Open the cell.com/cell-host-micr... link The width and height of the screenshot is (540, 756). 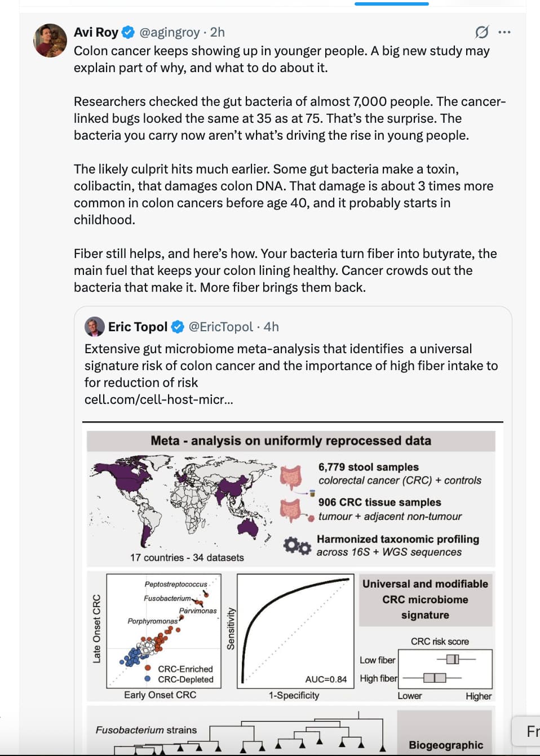click(158, 399)
